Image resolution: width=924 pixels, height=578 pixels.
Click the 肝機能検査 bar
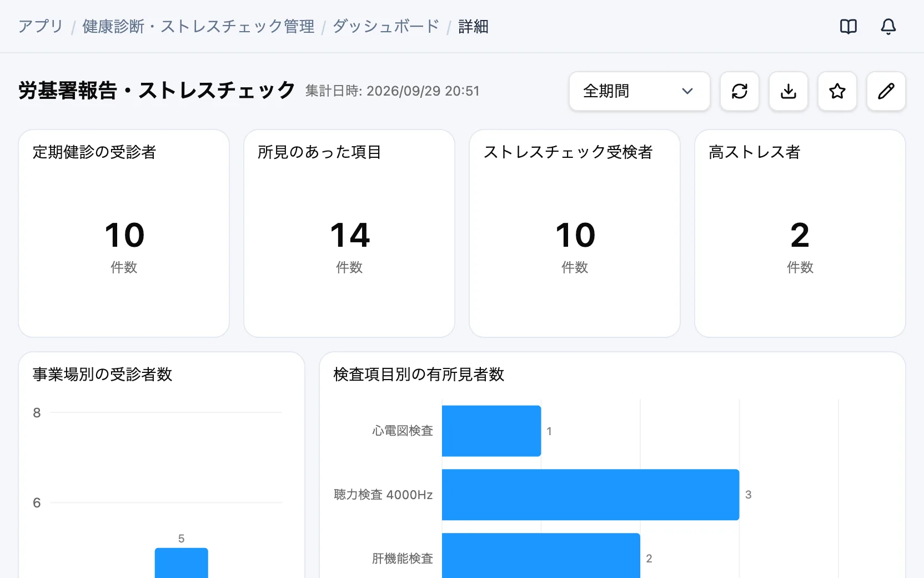coord(541,556)
